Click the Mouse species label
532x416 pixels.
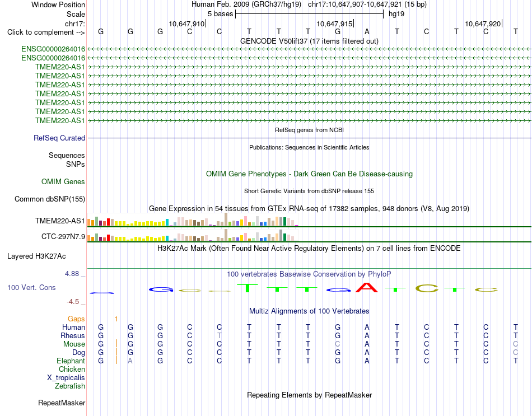[74, 344]
